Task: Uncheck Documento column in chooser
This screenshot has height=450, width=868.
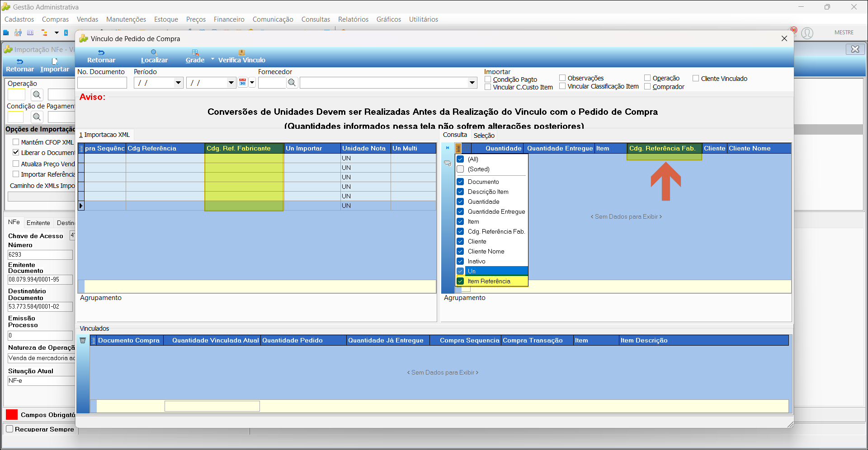Action: tap(460, 182)
